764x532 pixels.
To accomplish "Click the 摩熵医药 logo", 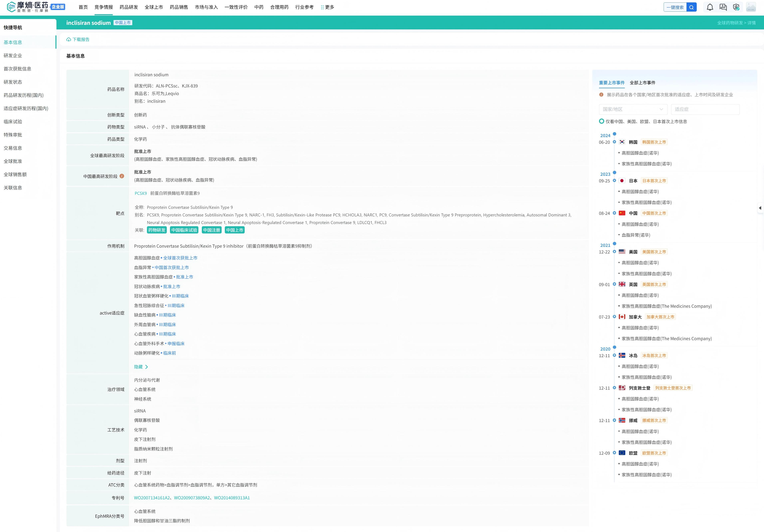I will (x=28, y=7).
